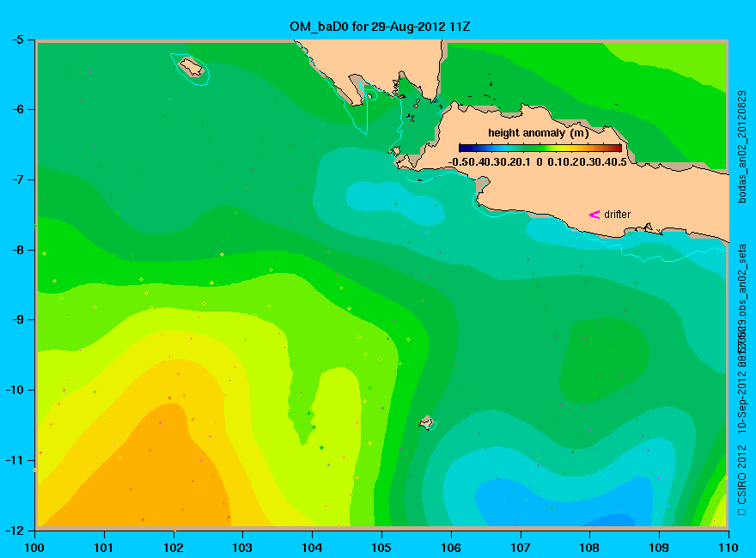Click the '-6' latitude axis label

[x=17, y=109]
